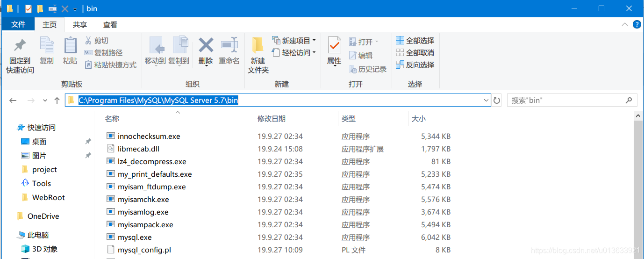Screen dimensions: 644x259
Task: Select Tools folder in sidebar
Action: 36,183
